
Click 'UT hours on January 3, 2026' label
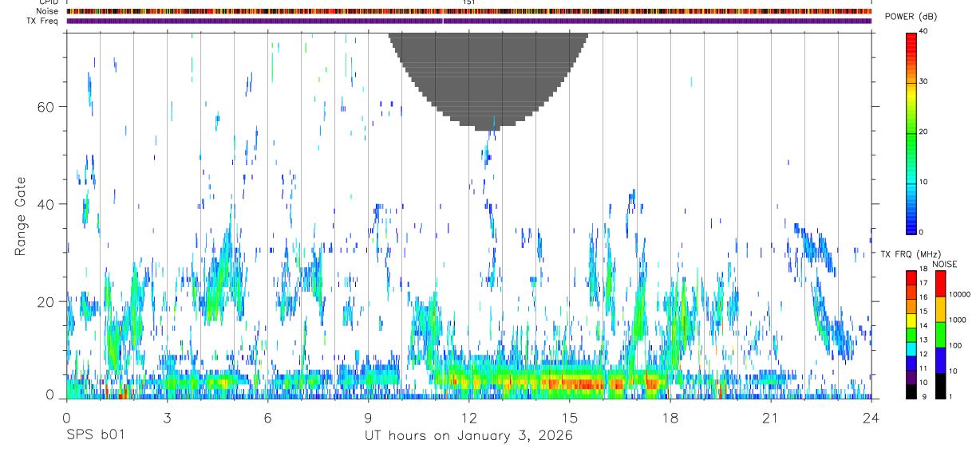point(468,436)
